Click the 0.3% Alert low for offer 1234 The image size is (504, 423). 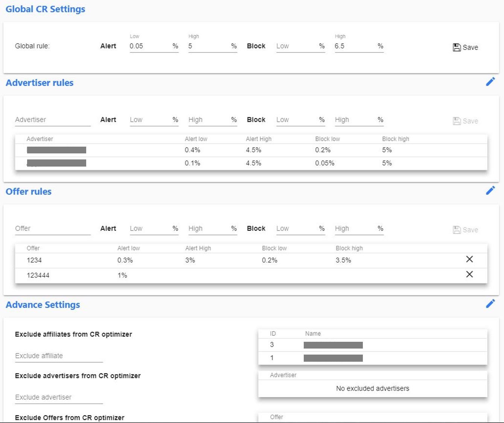(125, 260)
